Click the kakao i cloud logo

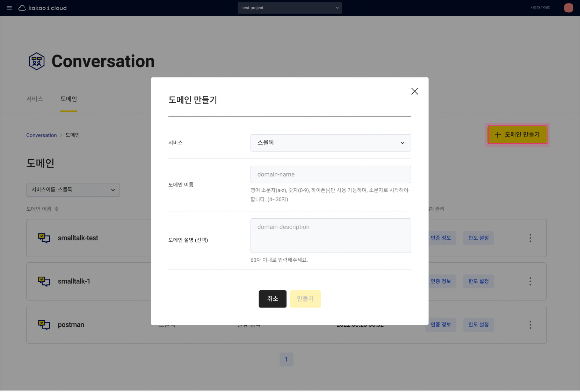[42, 8]
